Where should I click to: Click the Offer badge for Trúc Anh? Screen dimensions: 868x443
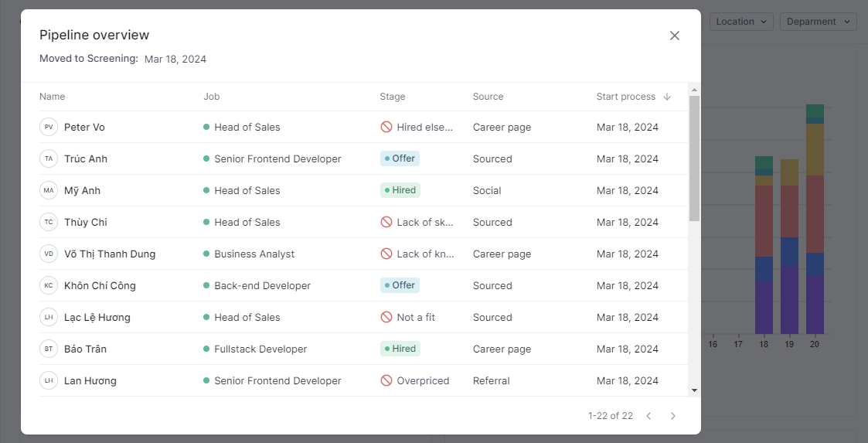point(400,158)
